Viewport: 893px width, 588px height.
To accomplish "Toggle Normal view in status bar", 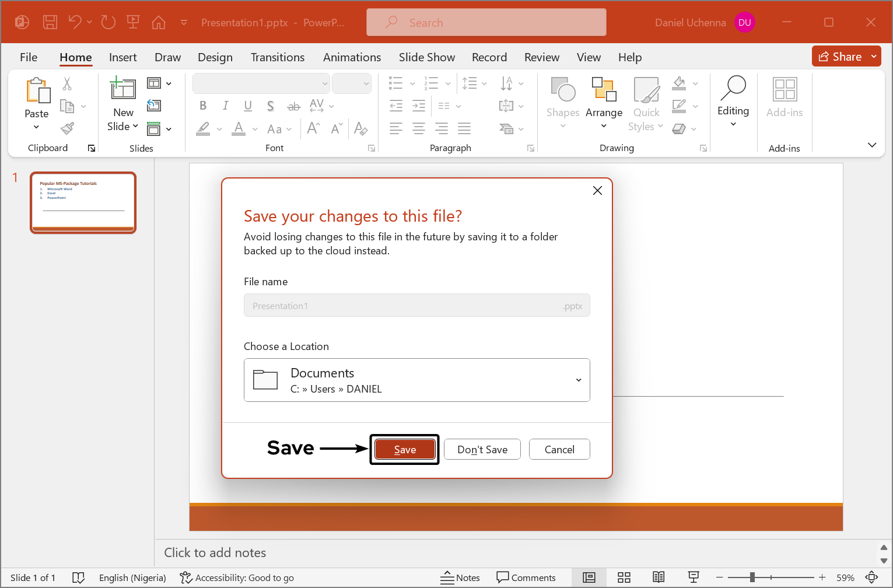I will 589,577.
